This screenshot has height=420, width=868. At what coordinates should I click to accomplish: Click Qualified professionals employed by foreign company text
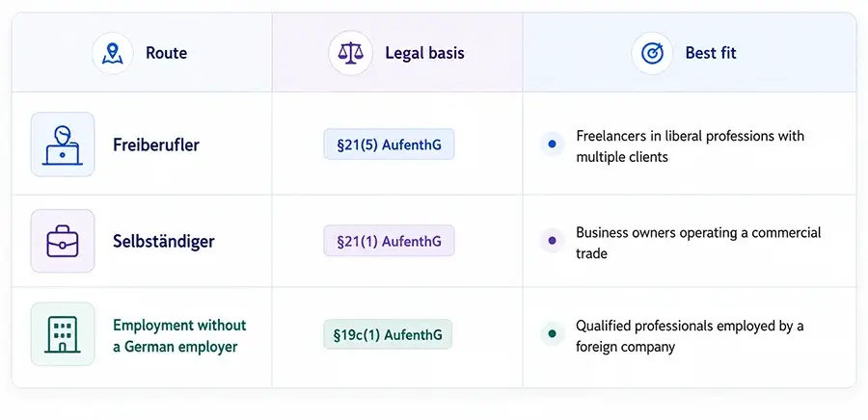point(690,336)
